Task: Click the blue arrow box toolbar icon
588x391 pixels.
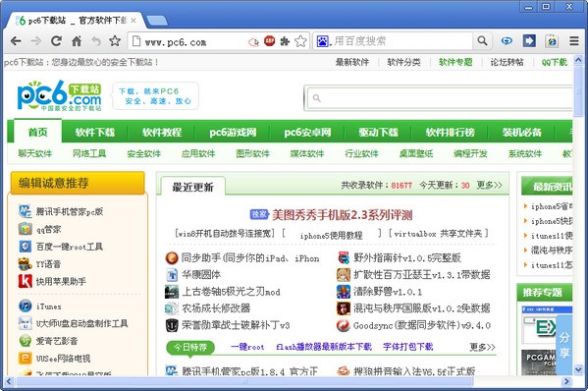Action: [529, 40]
